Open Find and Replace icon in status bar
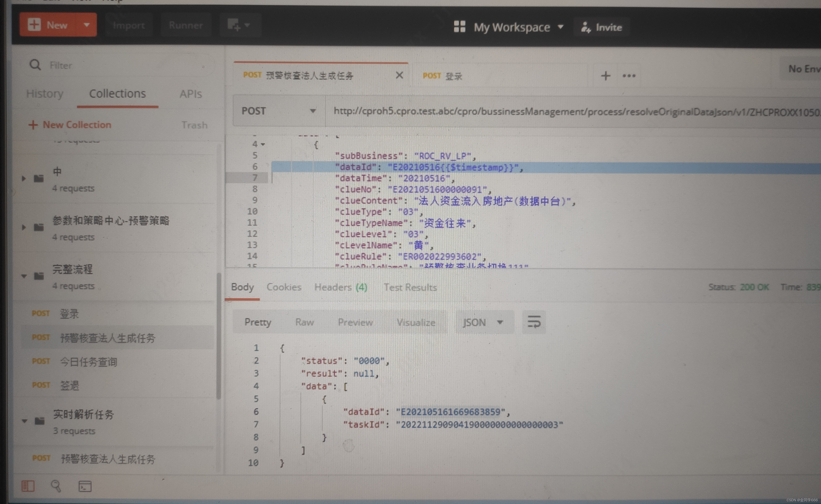Image resolution: width=821 pixels, height=504 pixels. (x=56, y=486)
